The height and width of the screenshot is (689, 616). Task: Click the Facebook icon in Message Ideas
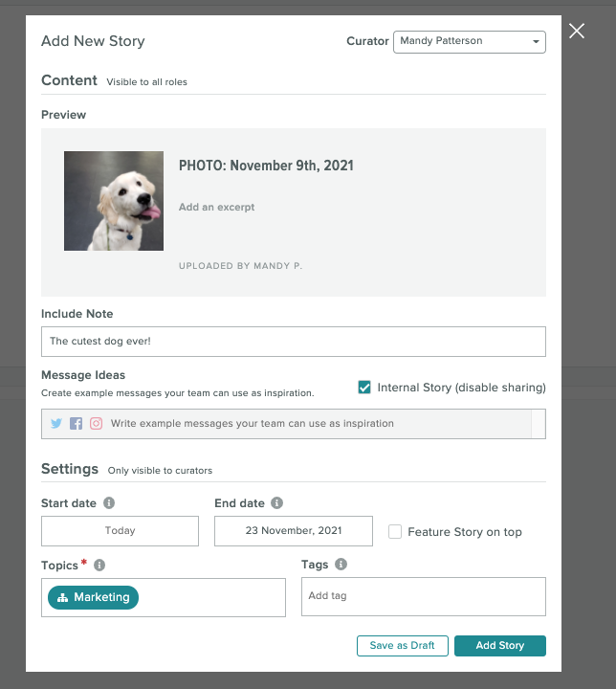[76, 424]
